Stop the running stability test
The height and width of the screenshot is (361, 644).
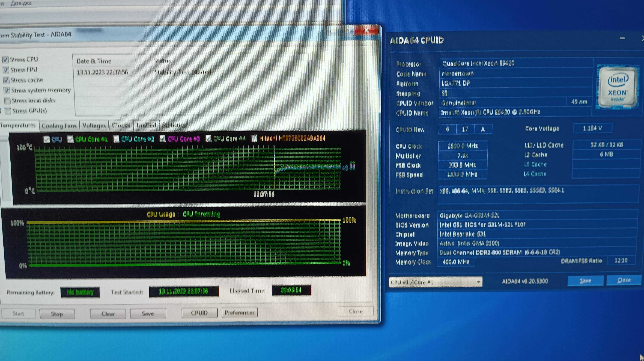coord(57,314)
